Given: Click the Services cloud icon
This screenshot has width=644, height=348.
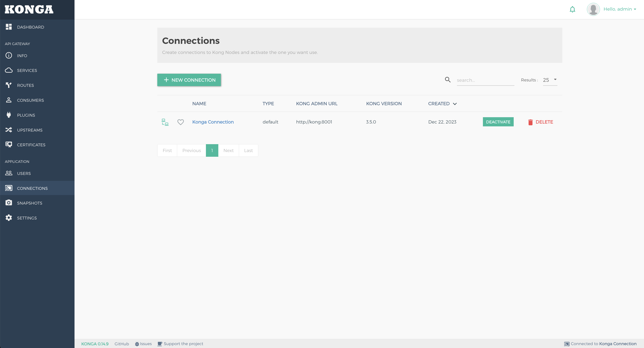Looking at the screenshot, I should click(x=9, y=70).
